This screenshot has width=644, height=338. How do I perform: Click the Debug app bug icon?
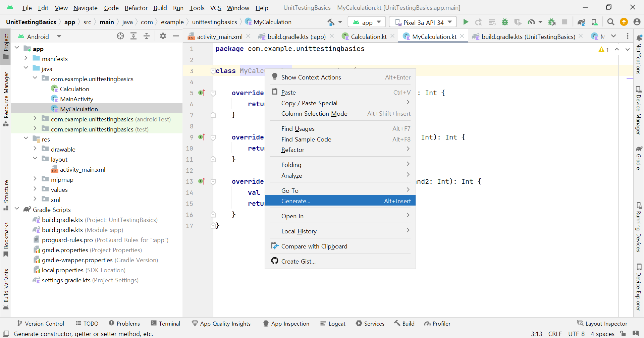[505, 22]
